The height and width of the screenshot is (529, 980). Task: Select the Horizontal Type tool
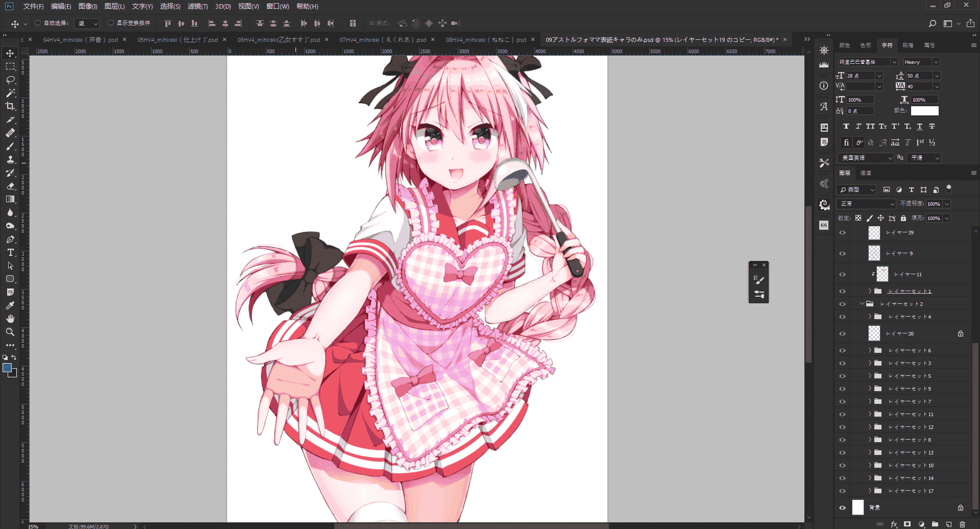pyautogui.click(x=10, y=252)
